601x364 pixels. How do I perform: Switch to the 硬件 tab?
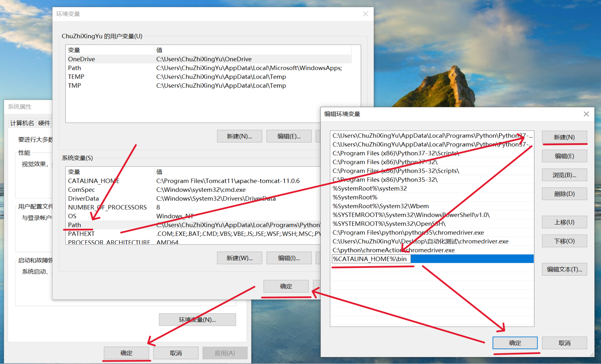tap(44, 123)
